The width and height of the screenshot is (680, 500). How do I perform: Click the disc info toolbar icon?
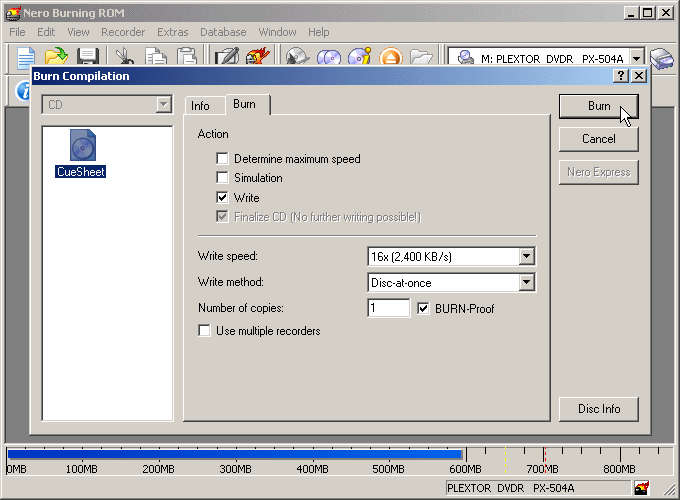(360, 57)
